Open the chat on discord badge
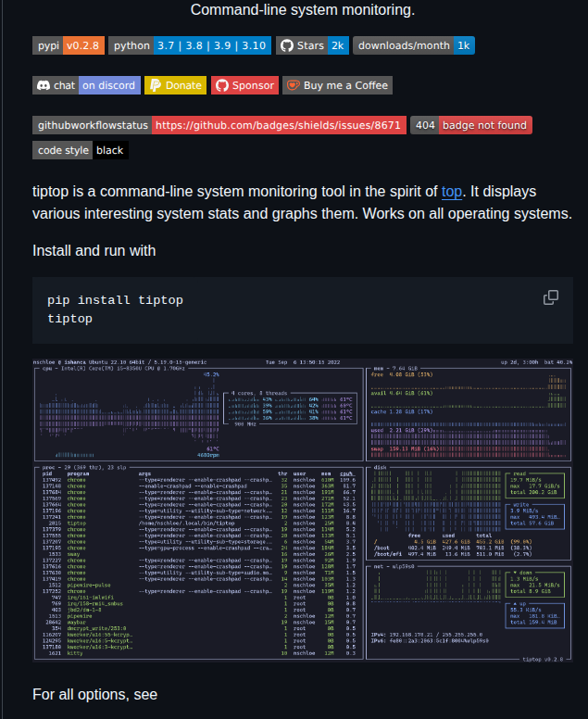The image size is (588, 719). click(87, 85)
